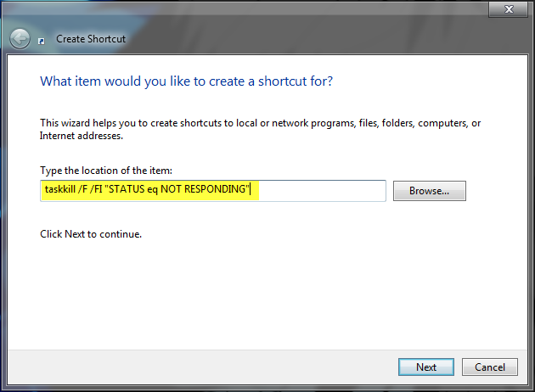This screenshot has height=392, width=535.
Task: Click the back arrow button
Action: (20, 38)
